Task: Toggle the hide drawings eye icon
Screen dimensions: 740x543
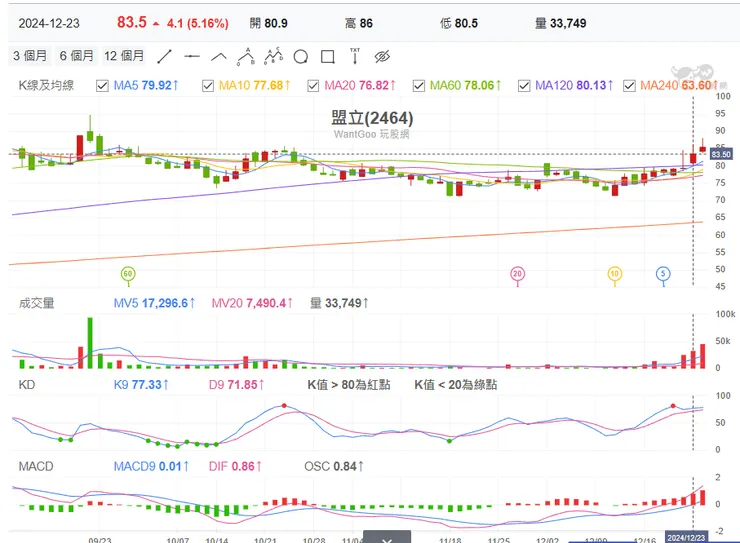Action: (x=382, y=57)
